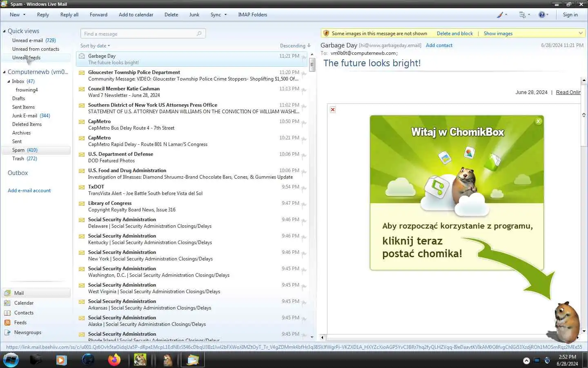Collapse the Computernewb account tree
Screen dimensions: 588x368
click(4, 72)
